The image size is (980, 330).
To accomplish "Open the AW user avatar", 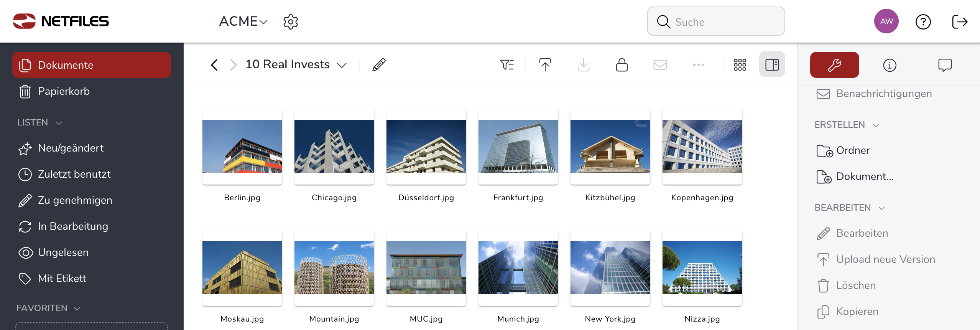I will 886,21.
